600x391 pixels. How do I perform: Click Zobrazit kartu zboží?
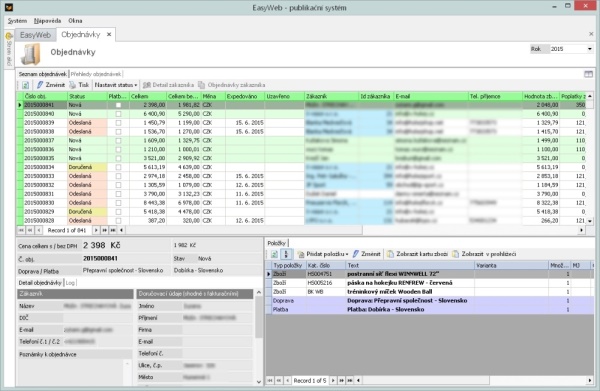point(417,254)
